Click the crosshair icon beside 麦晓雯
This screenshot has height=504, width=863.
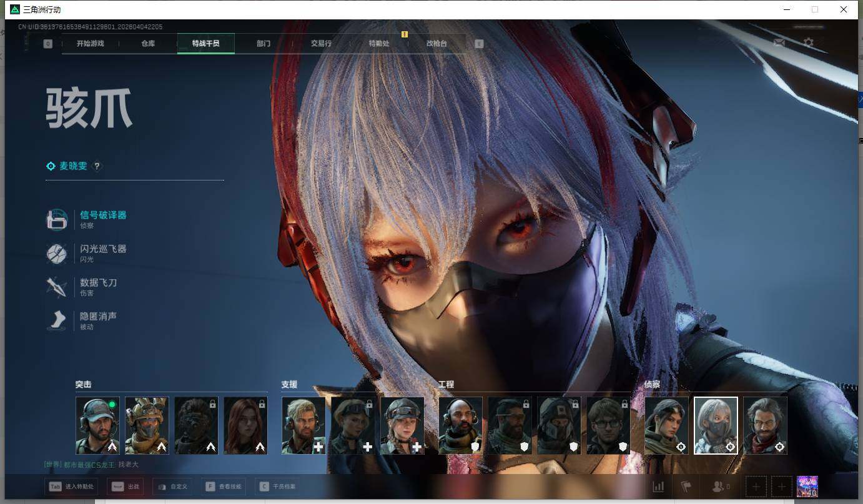pos(51,166)
